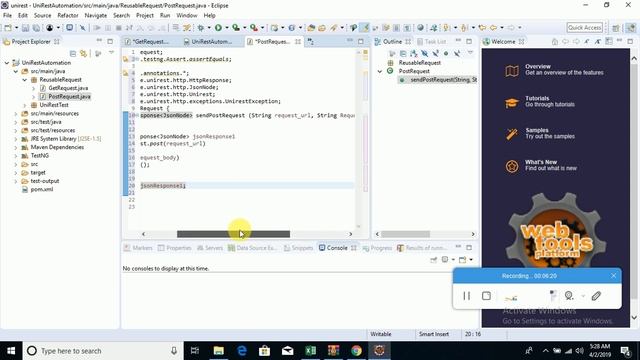Click the green Run button in the toolbar

(218, 28)
